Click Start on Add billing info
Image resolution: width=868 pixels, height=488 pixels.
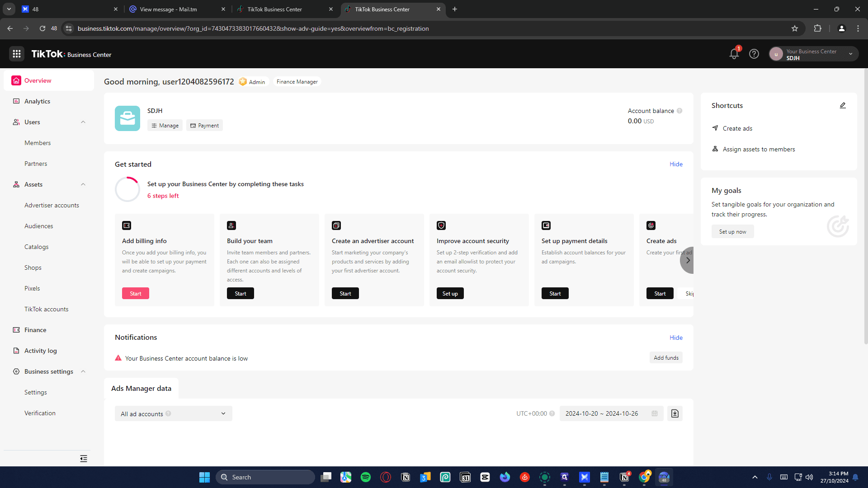coord(136,293)
